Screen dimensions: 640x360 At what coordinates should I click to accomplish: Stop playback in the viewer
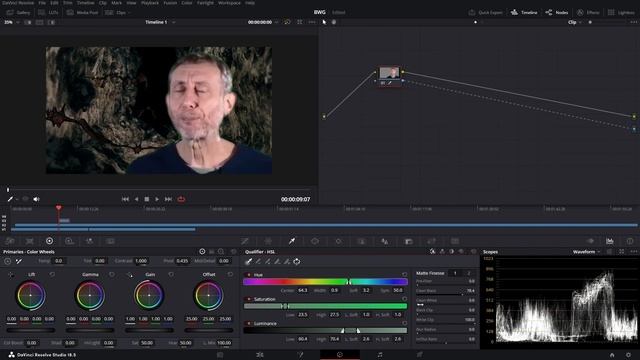coord(147,199)
